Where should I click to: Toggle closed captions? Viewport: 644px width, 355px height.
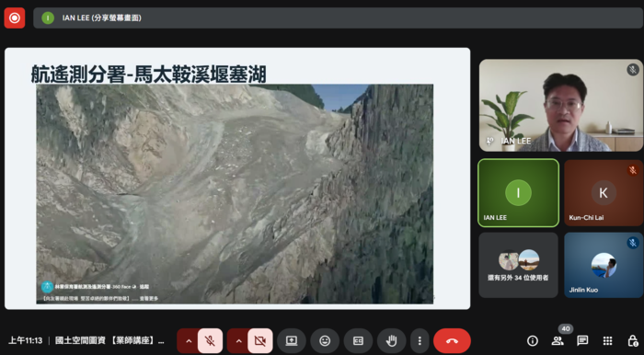point(358,340)
